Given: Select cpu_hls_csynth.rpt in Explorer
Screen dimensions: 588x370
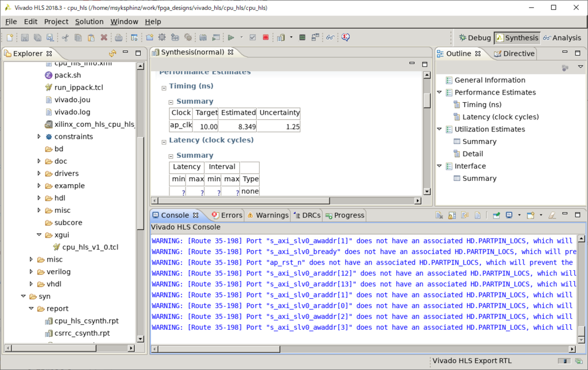Looking at the screenshot, I should point(86,321).
